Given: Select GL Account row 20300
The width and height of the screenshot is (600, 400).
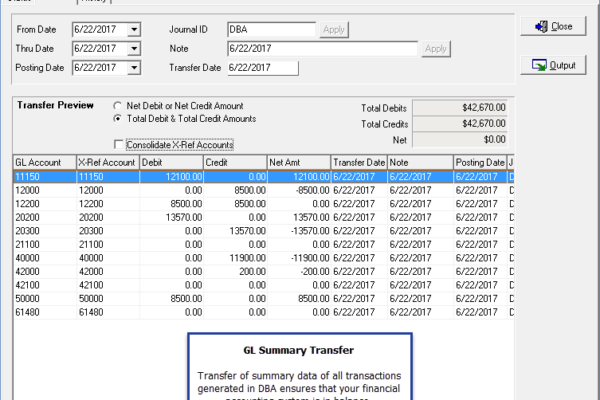Looking at the screenshot, I should pyautogui.click(x=263, y=231).
